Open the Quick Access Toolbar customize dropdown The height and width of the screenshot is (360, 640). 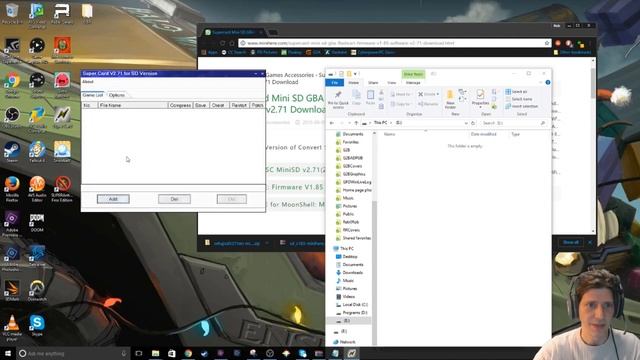356,74
